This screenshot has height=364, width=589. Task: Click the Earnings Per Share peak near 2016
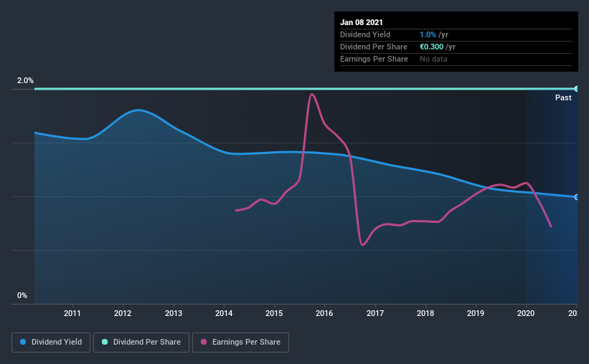tap(312, 94)
